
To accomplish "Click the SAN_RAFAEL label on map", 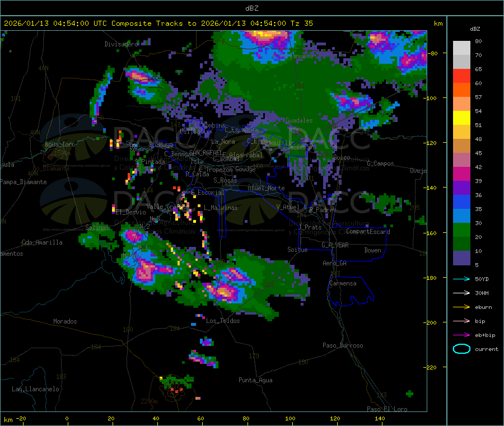I will click(x=206, y=152).
